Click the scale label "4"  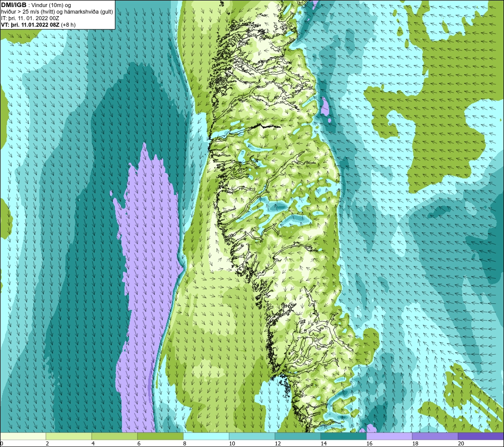pyautogui.click(x=93, y=443)
